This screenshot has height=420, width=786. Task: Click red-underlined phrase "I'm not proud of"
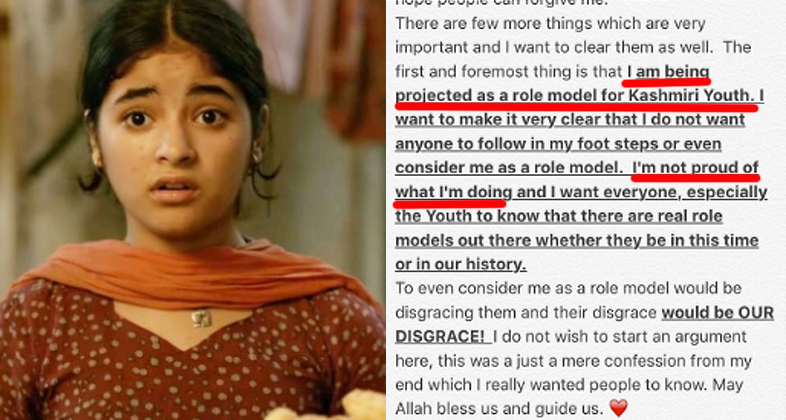click(696, 167)
